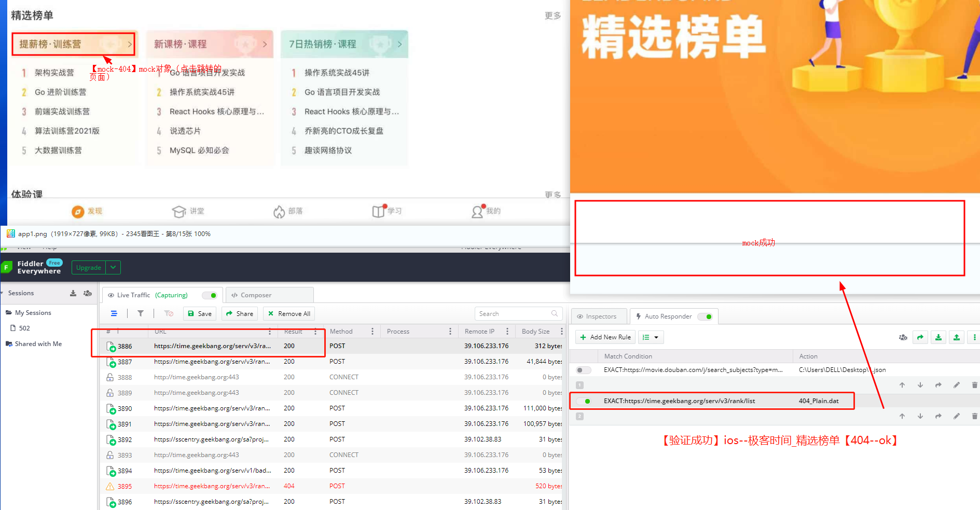Click the Add New Rule button
The height and width of the screenshot is (510, 980).
[x=605, y=337]
